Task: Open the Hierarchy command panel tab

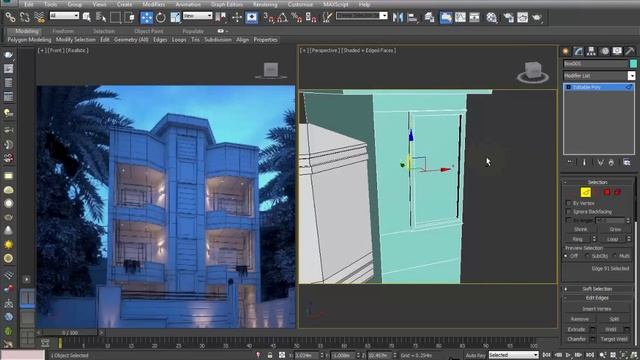Action: point(591,51)
